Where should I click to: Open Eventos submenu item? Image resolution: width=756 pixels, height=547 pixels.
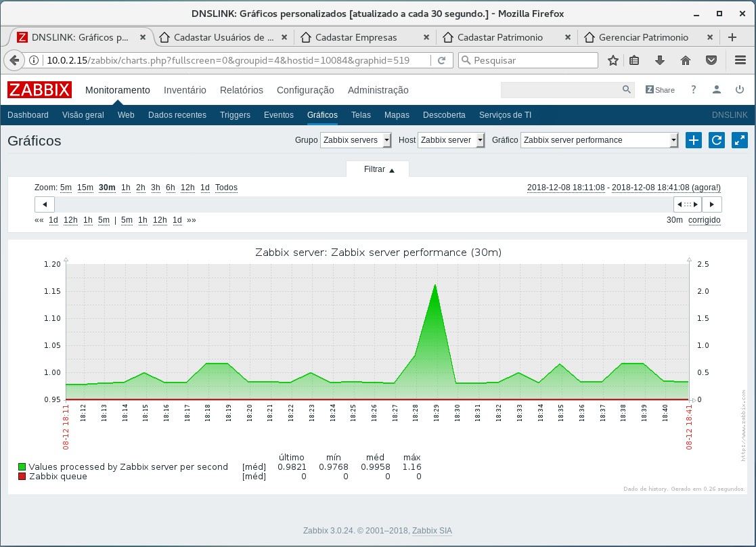[x=279, y=115]
